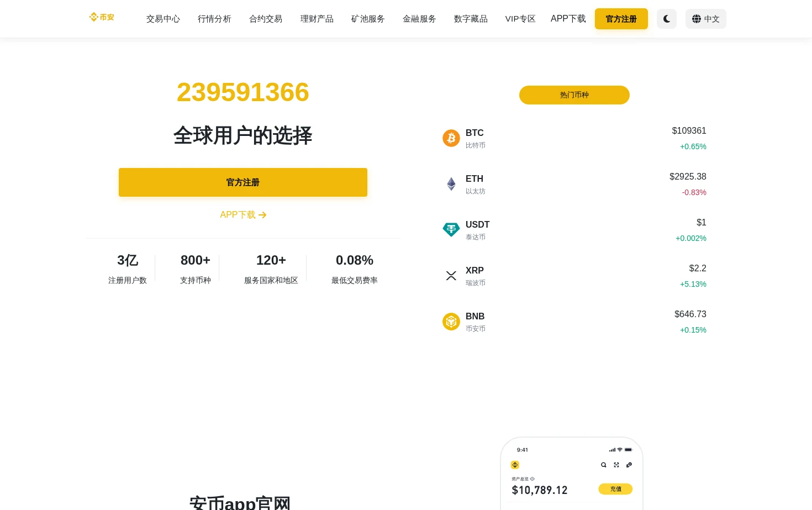This screenshot has width=812, height=510.
Task: Click the -0.83% change for ETH
Action: pyautogui.click(x=694, y=192)
